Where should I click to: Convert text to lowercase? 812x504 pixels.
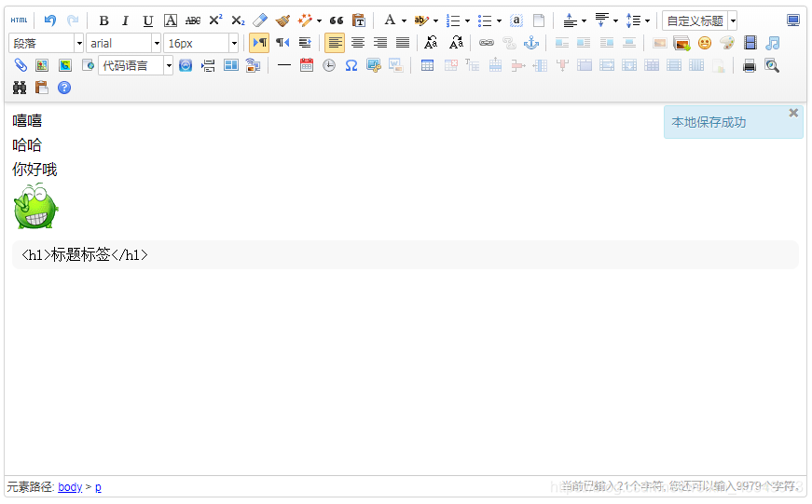tap(456, 43)
